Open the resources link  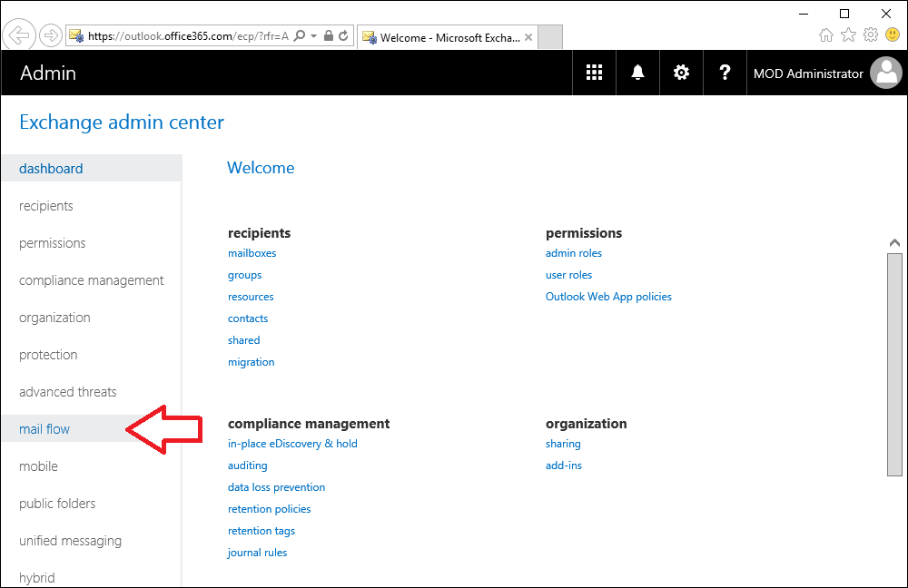pyautogui.click(x=251, y=297)
